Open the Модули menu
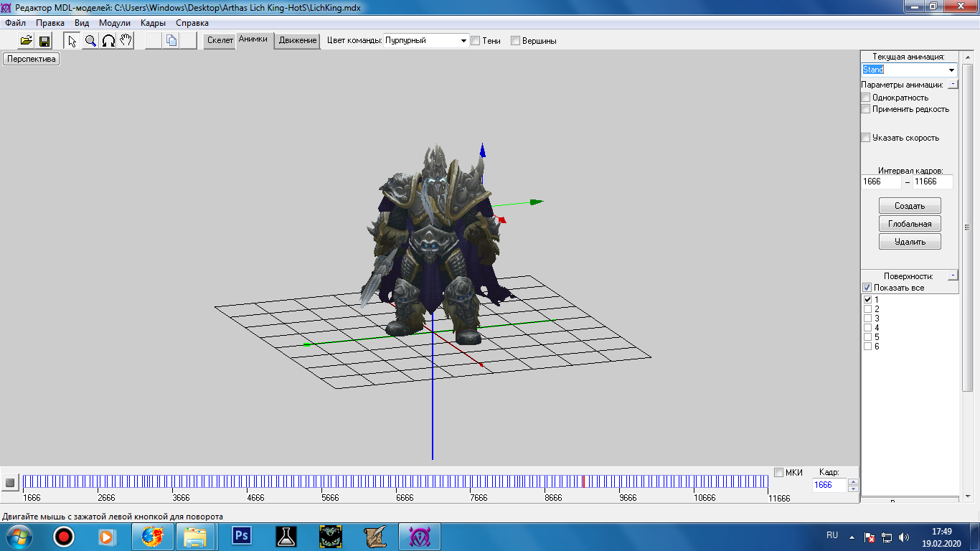Viewport: 980px width, 551px height. tap(115, 23)
